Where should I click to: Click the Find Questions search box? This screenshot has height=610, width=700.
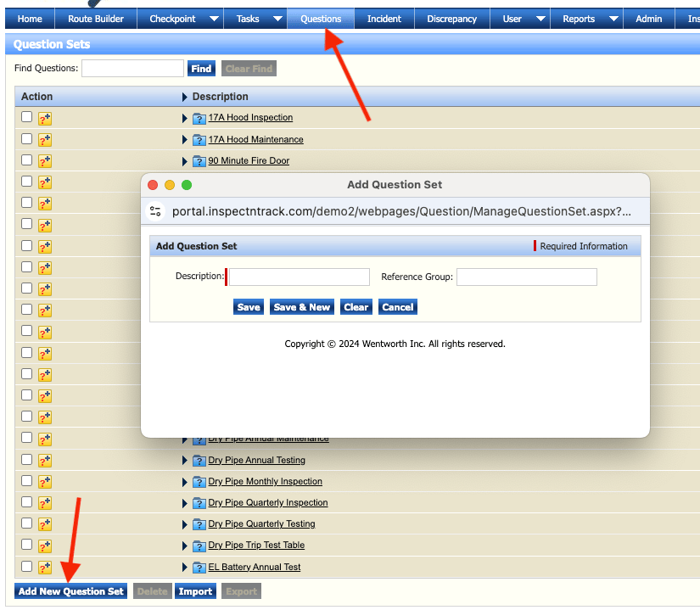132,69
